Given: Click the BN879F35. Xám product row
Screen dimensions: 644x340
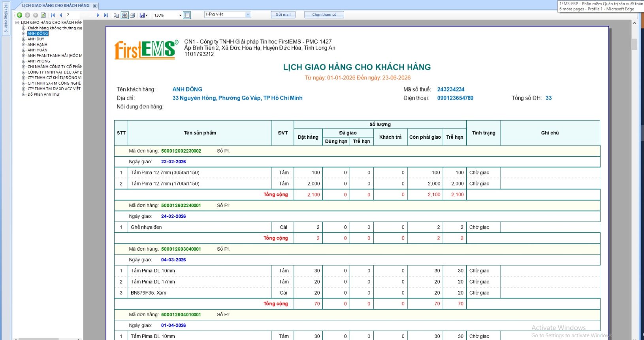Looking at the screenshot, I should click(357, 293).
